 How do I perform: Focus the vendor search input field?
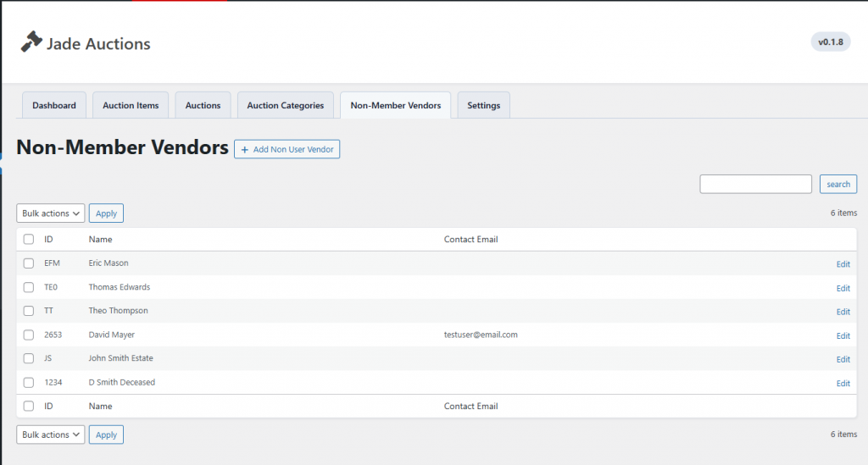[x=755, y=185]
